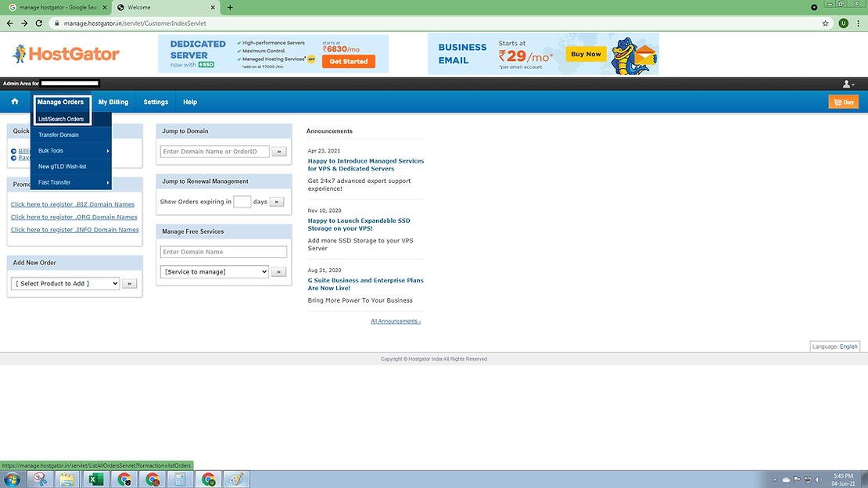Choose Transfer Domain from the dropdown menu
Image resolution: width=868 pixels, height=488 pixels.
point(59,135)
